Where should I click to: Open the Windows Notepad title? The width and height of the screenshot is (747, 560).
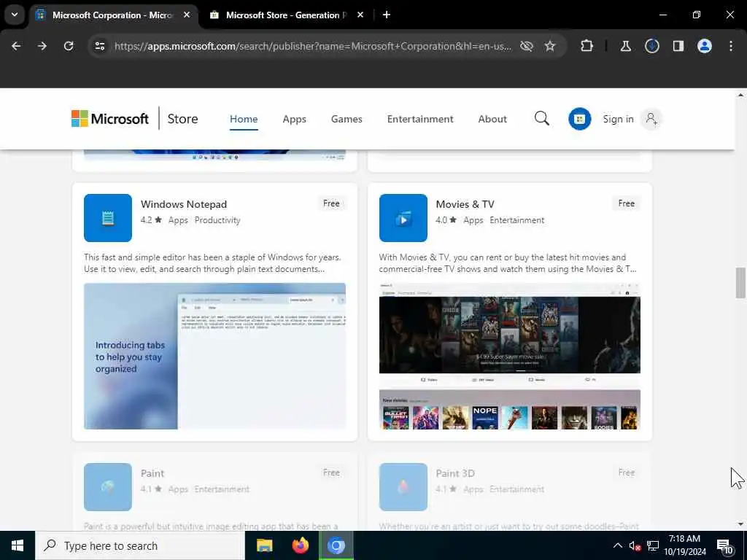pyautogui.click(x=183, y=204)
